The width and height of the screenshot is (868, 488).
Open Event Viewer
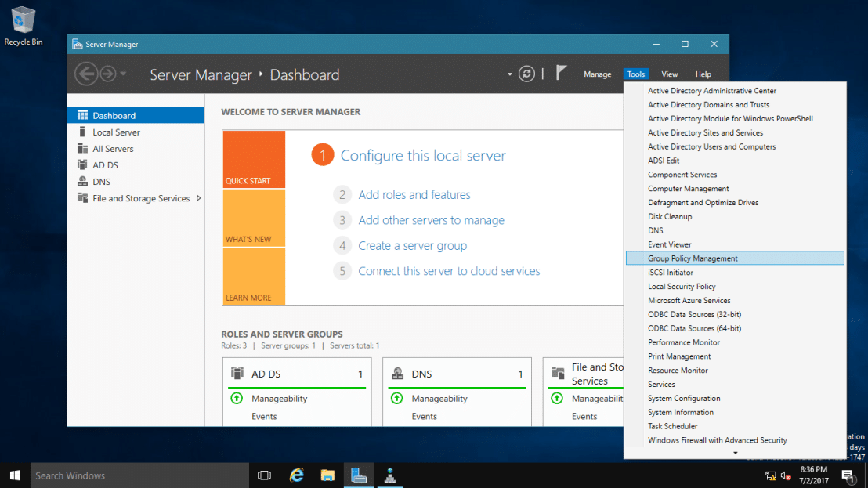[x=735, y=244]
